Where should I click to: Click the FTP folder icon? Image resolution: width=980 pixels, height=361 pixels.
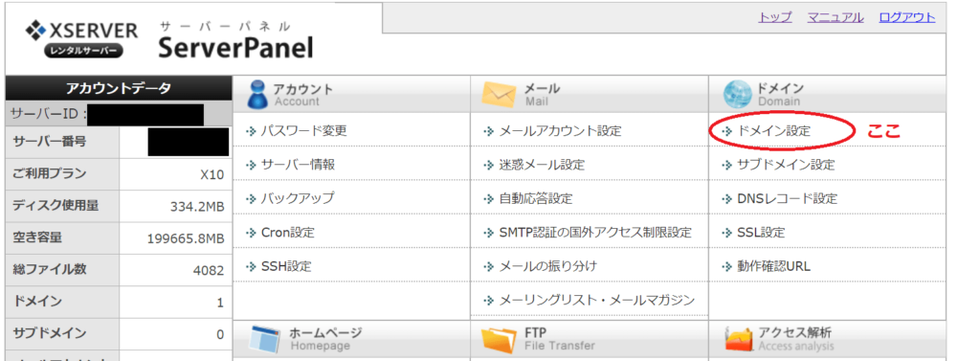(x=499, y=340)
